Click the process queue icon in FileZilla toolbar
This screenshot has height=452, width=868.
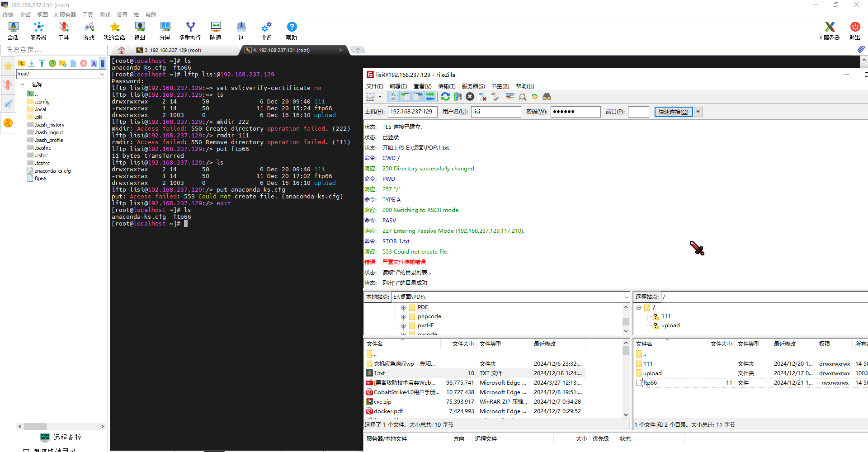[458, 97]
